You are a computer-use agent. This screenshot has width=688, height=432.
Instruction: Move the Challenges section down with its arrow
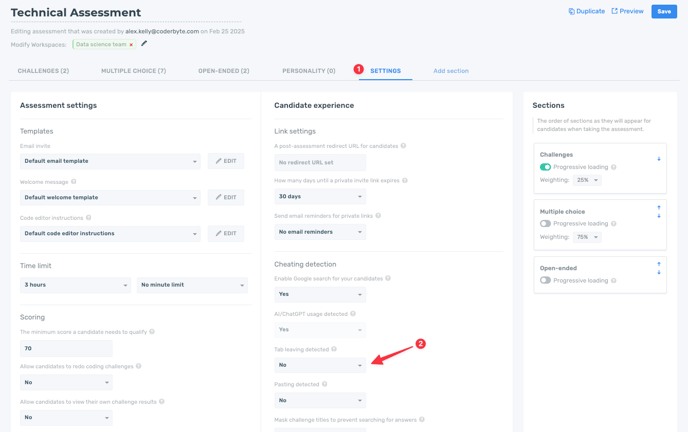(659, 159)
